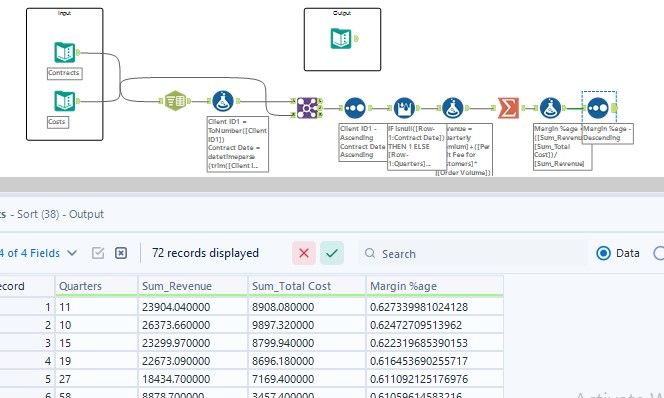Viewport: 664px width, 398px height.
Task: Click the Record column header
Action: 27,286
